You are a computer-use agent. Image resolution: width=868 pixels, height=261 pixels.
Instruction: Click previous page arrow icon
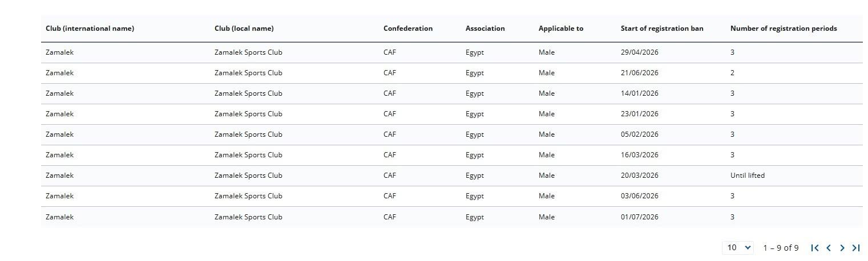(829, 248)
